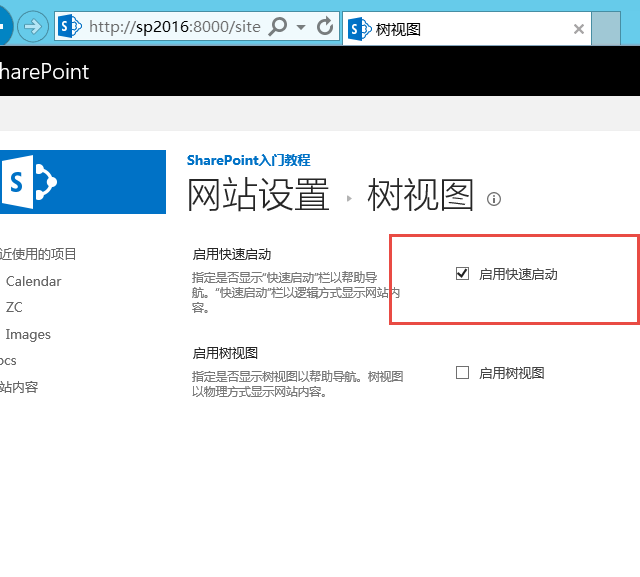The image size is (640, 577).
Task: Click the SharePoint favicon in the address bar
Action: [70, 27]
